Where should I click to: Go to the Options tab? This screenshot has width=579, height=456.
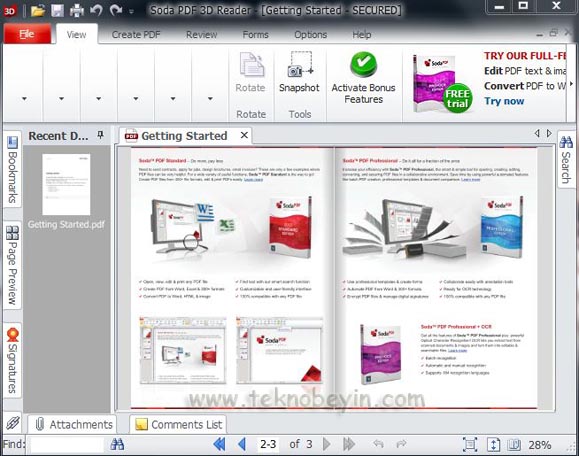(311, 35)
